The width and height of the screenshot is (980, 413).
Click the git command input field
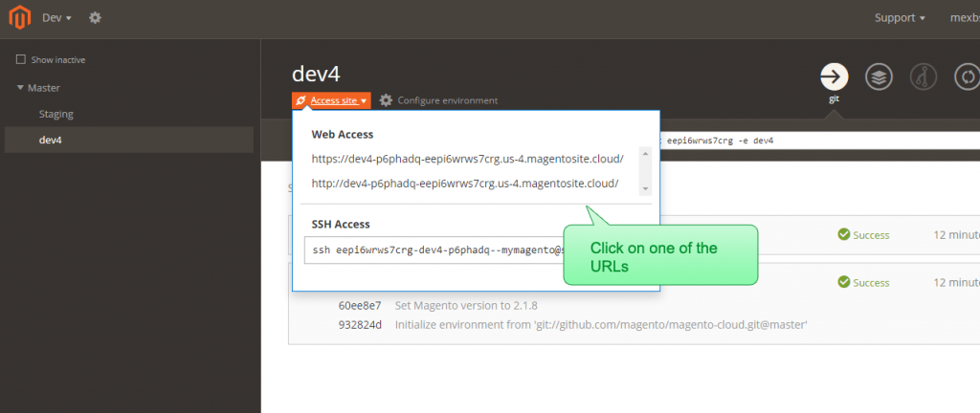(820, 141)
